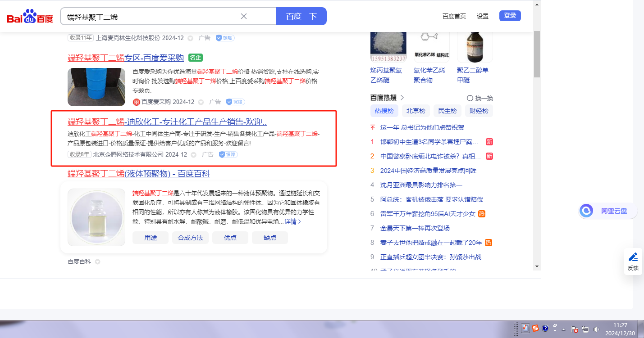Expand 百度热搜 chevron arrow
The width and height of the screenshot is (644, 338).
pyautogui.click(x=402, y=98)
